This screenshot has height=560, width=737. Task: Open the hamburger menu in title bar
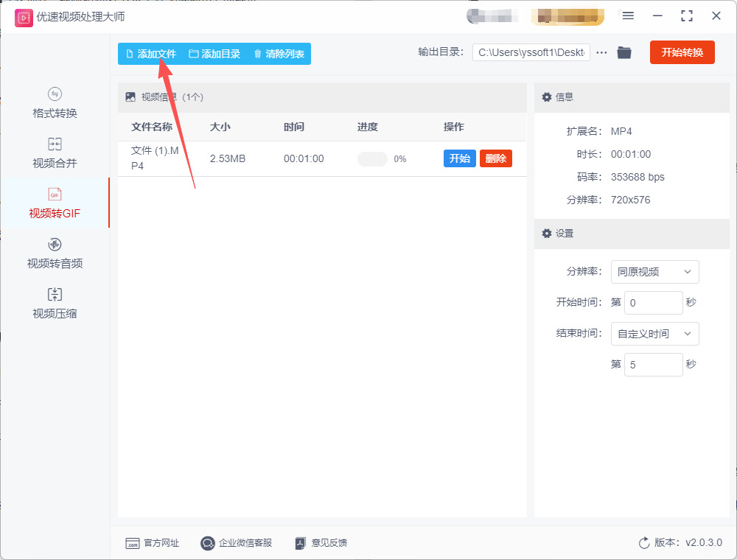[628, 16]
